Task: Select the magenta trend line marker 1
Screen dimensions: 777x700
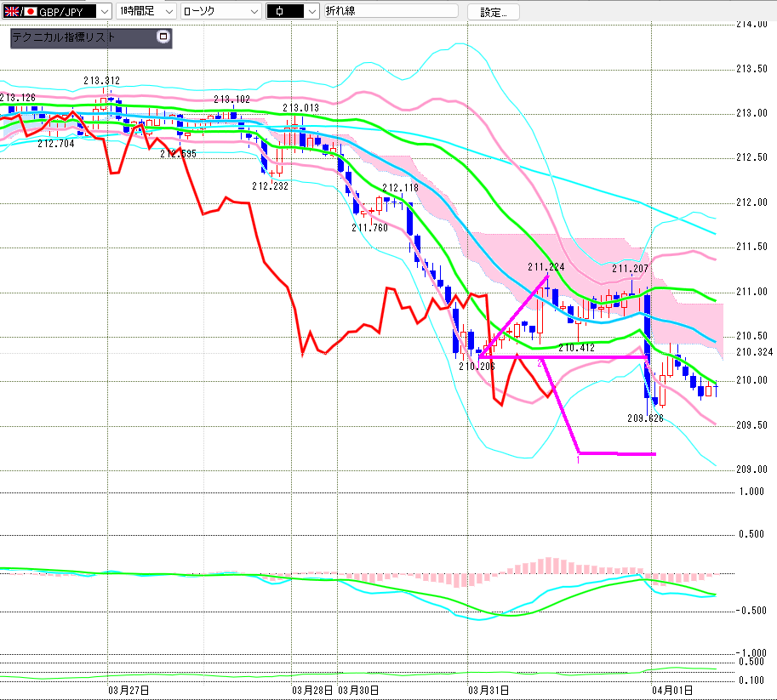Action: click(x=579, y=459)
